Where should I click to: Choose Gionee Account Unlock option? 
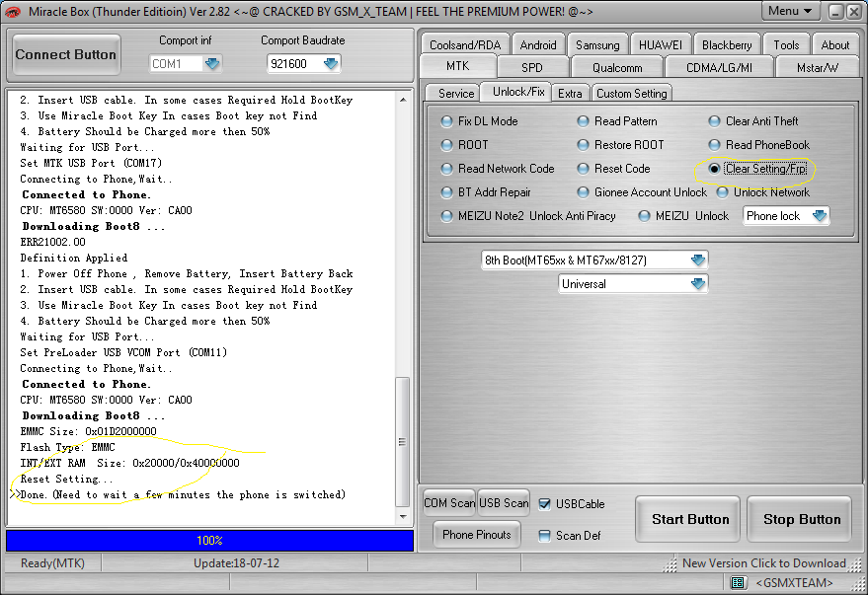click(583, 192)
